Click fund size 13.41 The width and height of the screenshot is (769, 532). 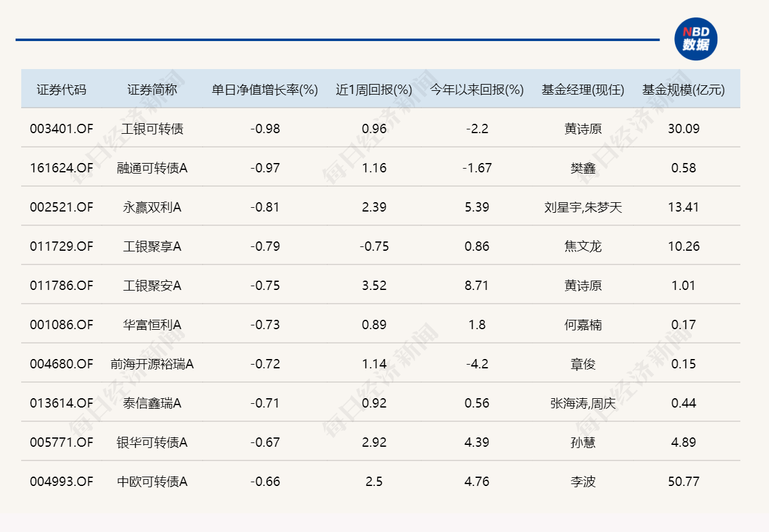(x=684, y=207)
